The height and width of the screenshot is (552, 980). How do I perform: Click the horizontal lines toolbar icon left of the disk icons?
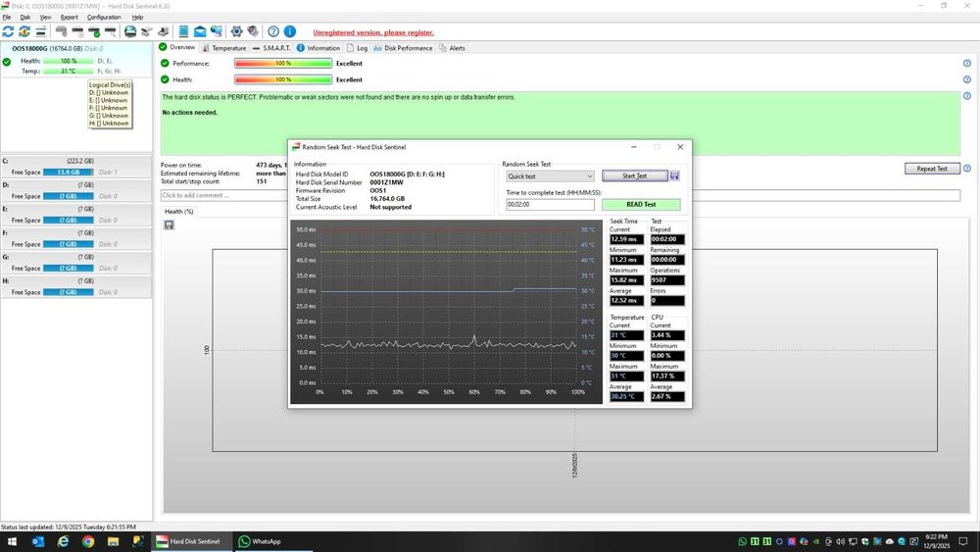(40, 31)
